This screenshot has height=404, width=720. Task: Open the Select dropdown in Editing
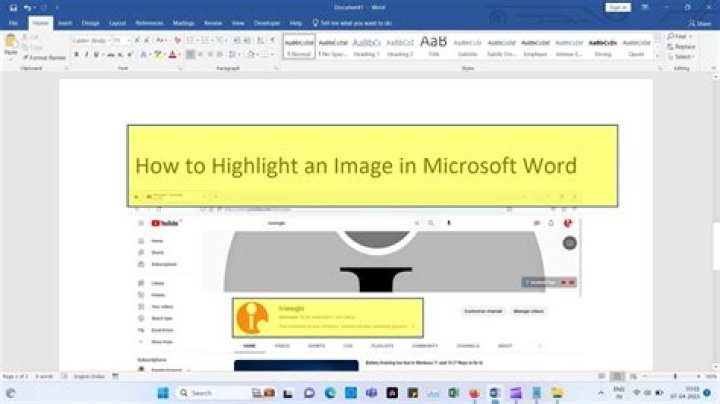pyautogui.click(x=681, y=56)
